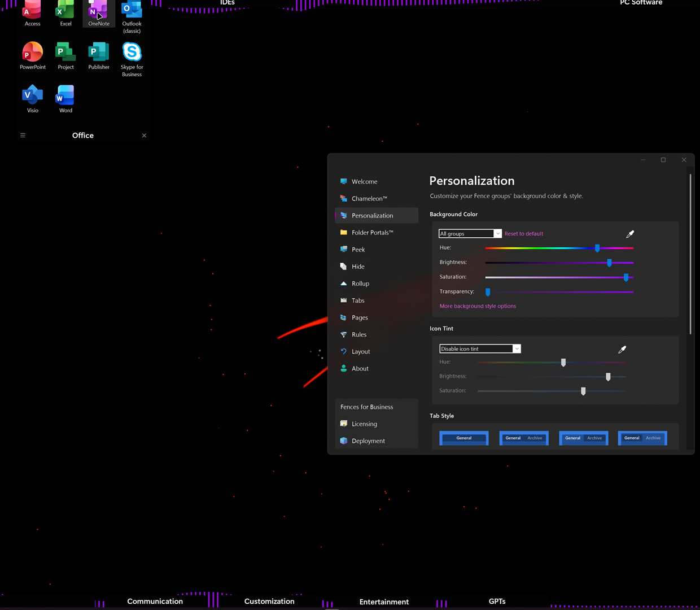Image resolution: width=700 pixels, height=610 pixels.
Task: Select the first General tab style
Action: click(x=464, y=438)
